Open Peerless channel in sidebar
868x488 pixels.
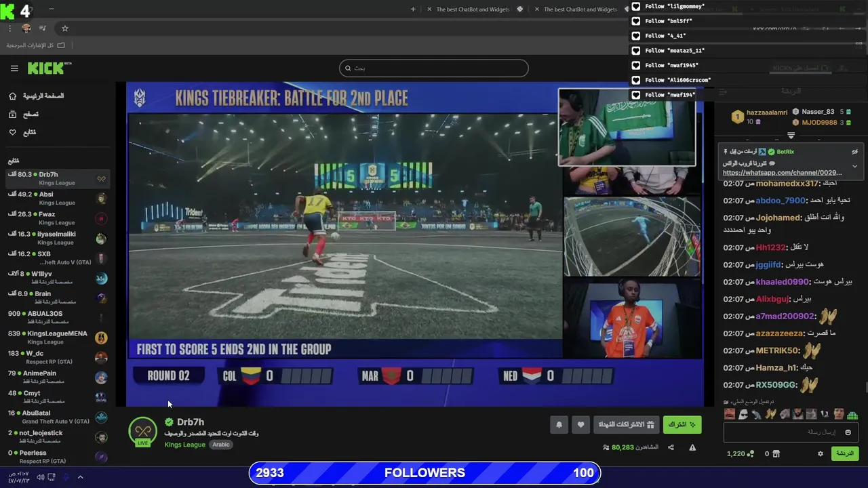[x=57, y=456]
